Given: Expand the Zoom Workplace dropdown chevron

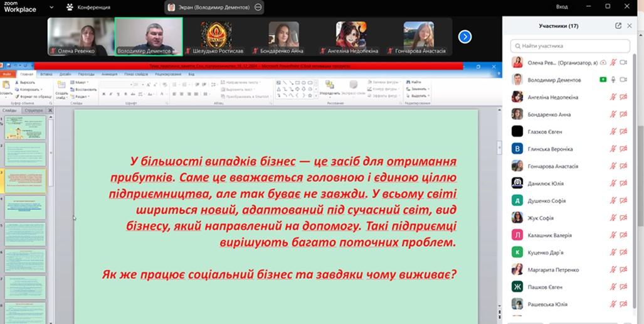Looking at the screenshot, I should click(x=50, y=8).
